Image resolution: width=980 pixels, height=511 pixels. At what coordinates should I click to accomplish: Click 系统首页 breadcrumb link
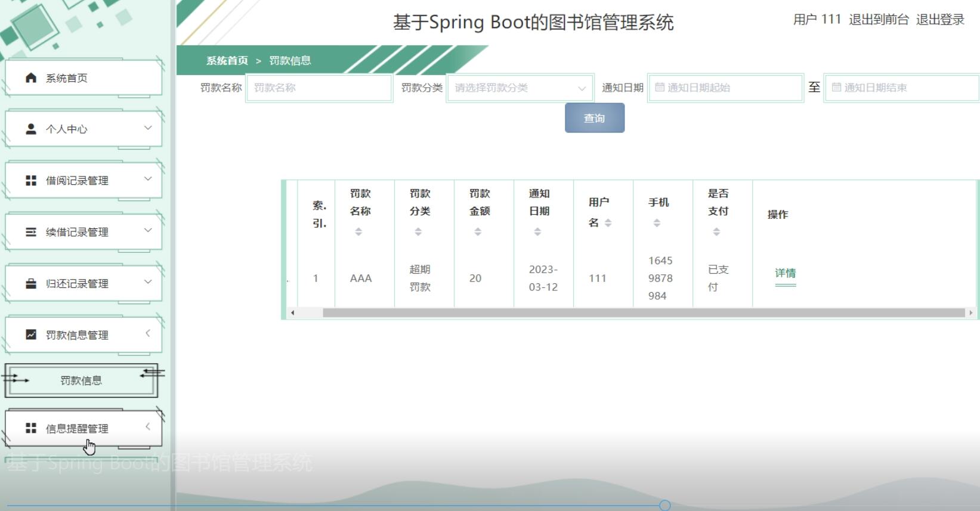(x=227, y=60)
